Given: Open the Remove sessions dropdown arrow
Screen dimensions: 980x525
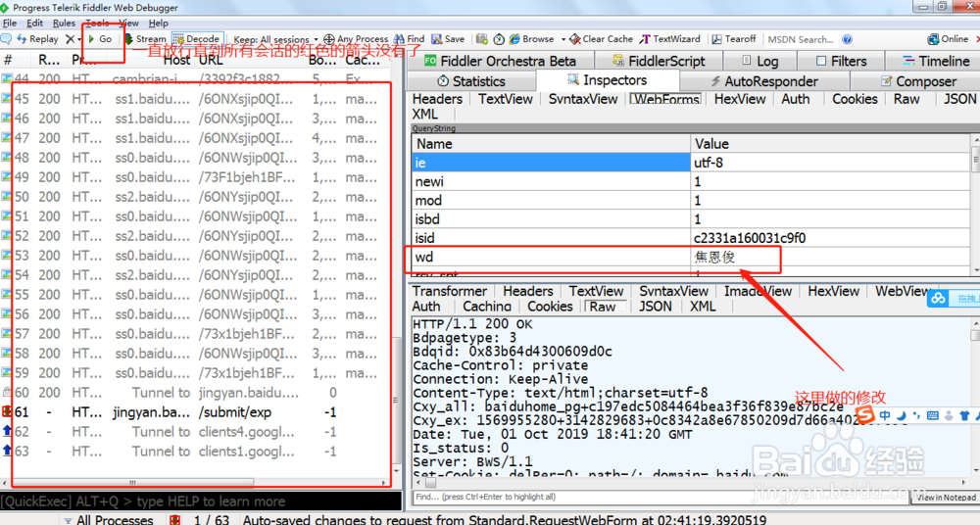Looking at the screenshot, I should [79, 39].
